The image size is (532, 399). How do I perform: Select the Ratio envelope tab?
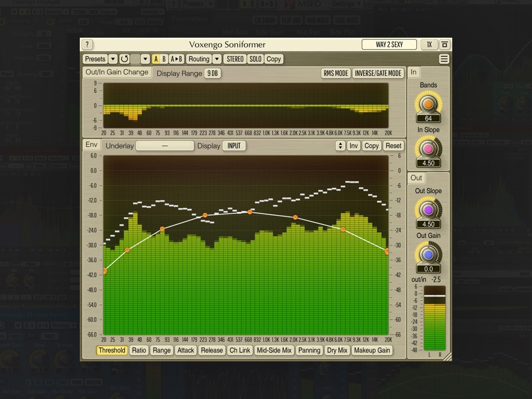[x=139, y=350]
